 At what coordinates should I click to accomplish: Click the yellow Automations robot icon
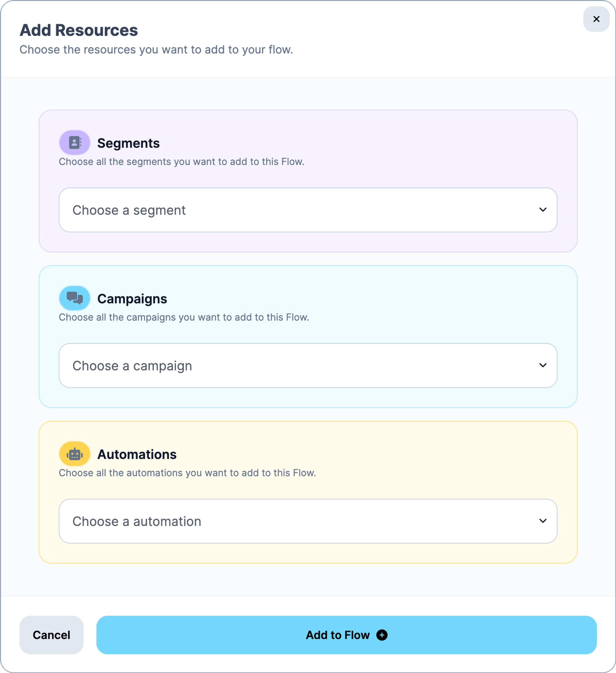75,454
